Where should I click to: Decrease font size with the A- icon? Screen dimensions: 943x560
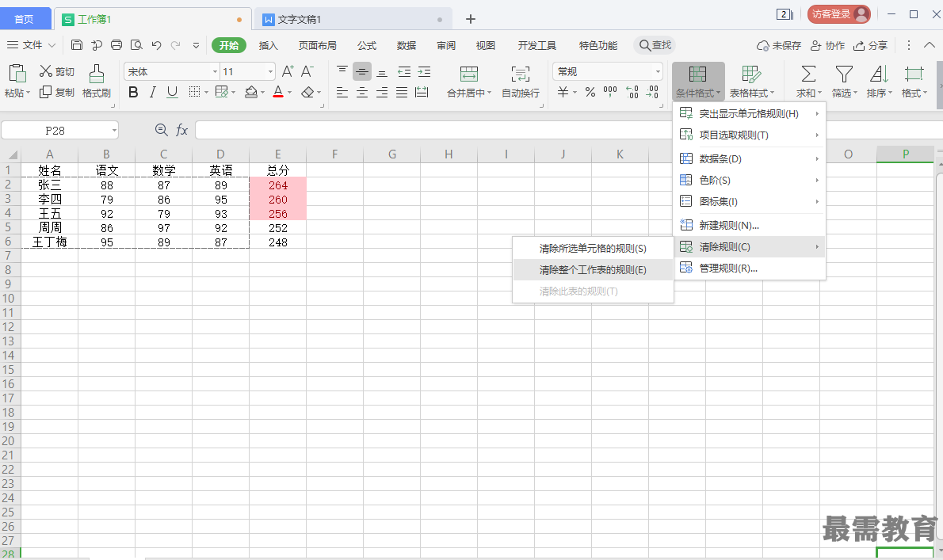(x=307, y=71)
